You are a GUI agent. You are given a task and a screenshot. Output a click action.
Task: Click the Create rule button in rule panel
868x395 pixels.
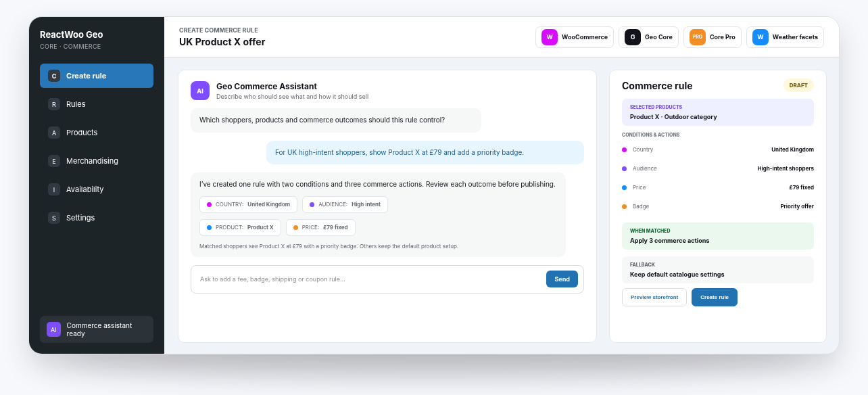[x=715, y=298]
